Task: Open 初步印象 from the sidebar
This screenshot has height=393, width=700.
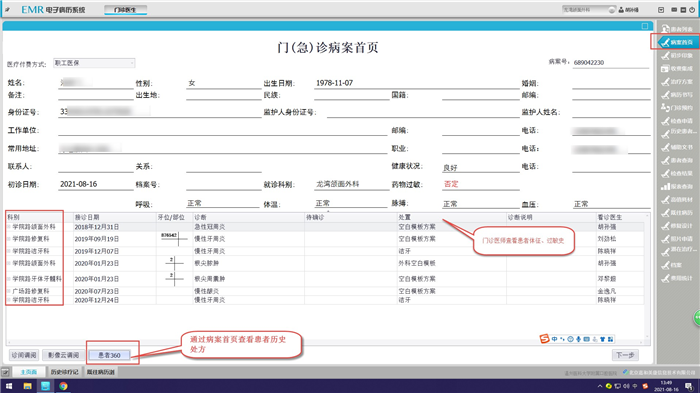Action: [x=677, y=55]
